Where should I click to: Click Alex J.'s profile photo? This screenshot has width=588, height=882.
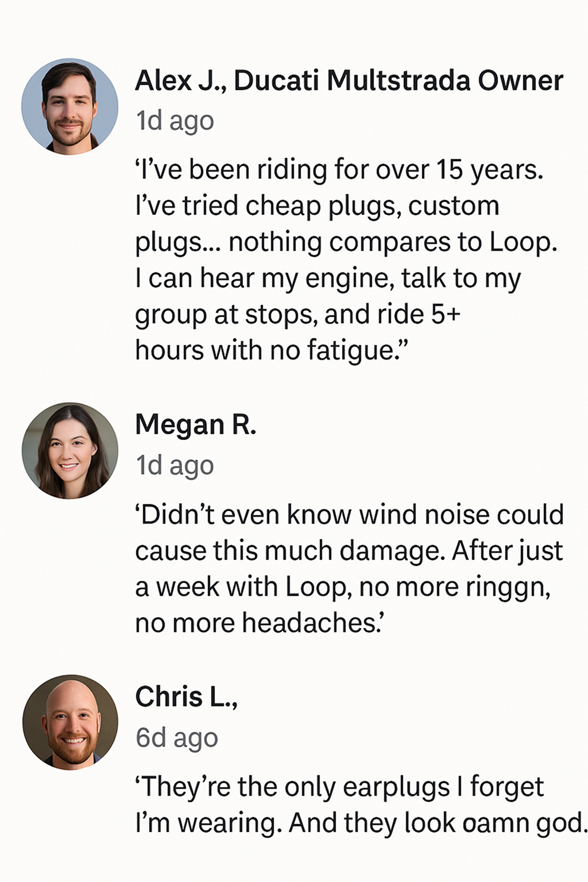(69, 106)
